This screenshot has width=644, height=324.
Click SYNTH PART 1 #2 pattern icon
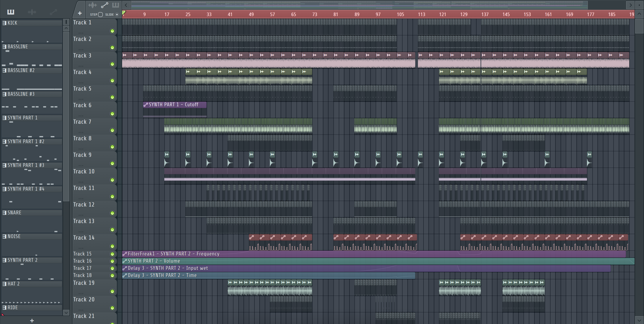pos(4,142)
